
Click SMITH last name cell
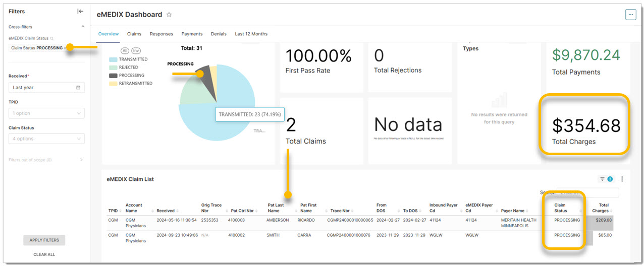pyautogui.click(x=274, y=235)
